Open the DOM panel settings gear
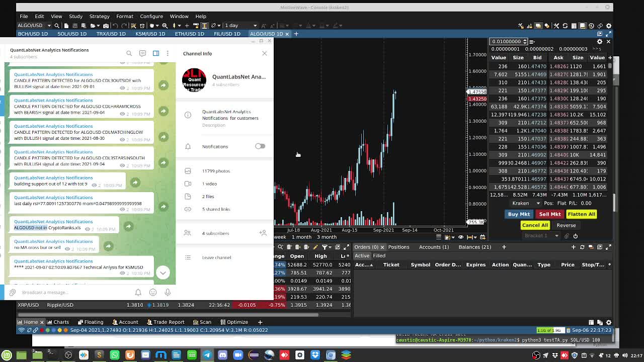 599,42
